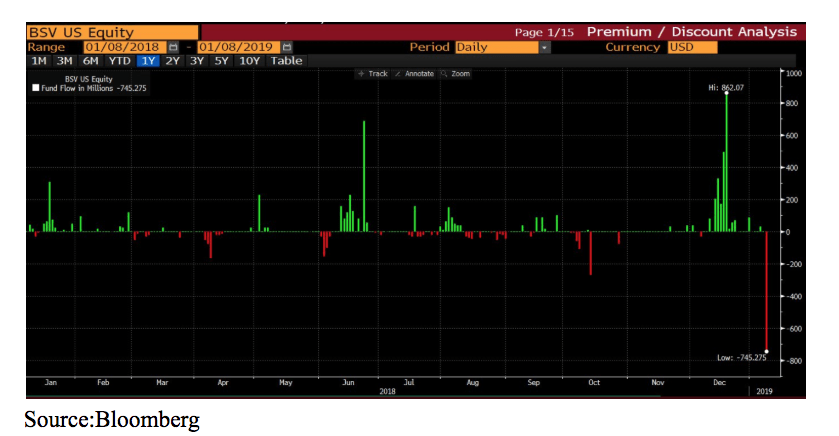The height and width of the screenshot is (436, 839).
Task: Click the Oct month axis label
Action: pyautogui.click(x=594, y=383)
